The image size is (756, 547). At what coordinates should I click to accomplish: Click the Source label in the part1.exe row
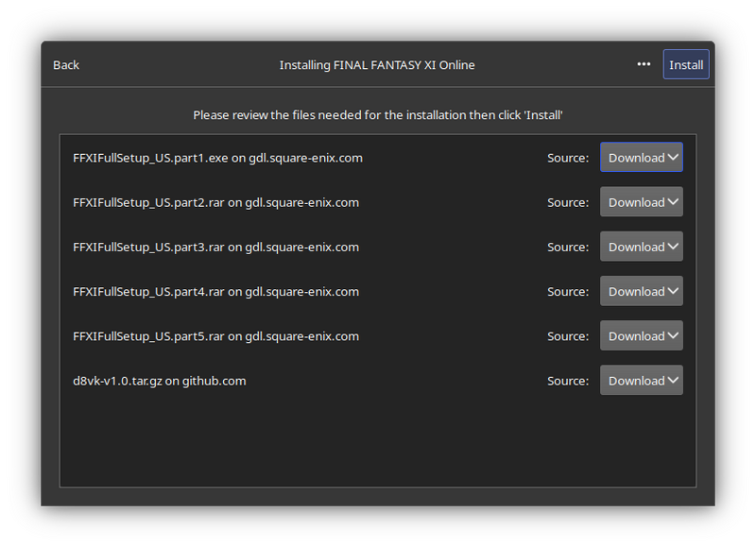pyautogui.click(x=568, y=158)
